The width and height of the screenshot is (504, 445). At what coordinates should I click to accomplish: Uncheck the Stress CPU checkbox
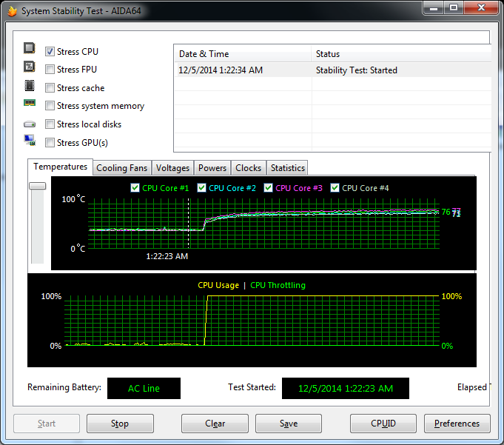pyautogui.click(x=50, y=51)
